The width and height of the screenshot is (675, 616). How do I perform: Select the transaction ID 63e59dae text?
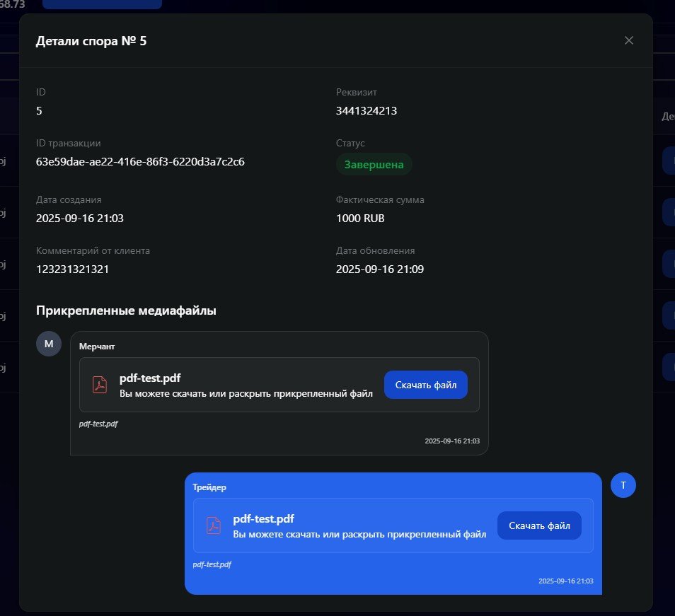[x=140, y=162]
